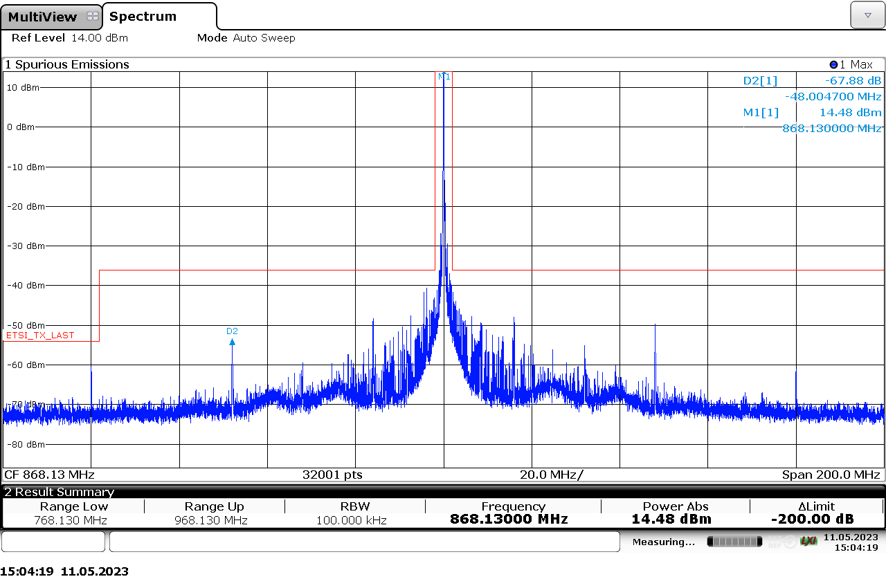Click the Span 200.0 MHz label
The image size is (886, 588).
(831, 475)
